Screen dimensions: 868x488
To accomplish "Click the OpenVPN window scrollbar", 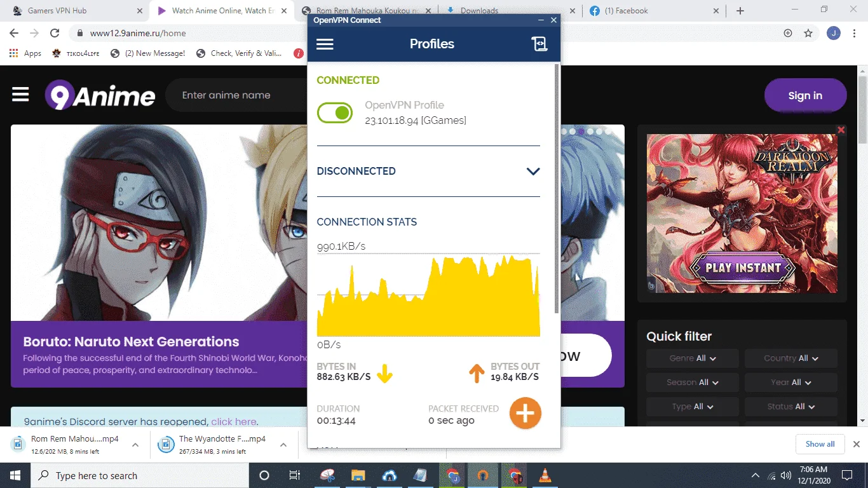I will (x=557, y=187).
